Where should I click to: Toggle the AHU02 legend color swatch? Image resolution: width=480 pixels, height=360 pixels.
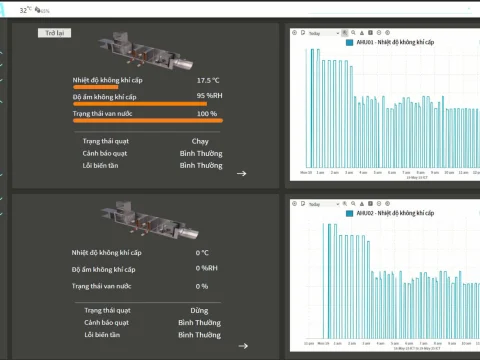point(349,213)
